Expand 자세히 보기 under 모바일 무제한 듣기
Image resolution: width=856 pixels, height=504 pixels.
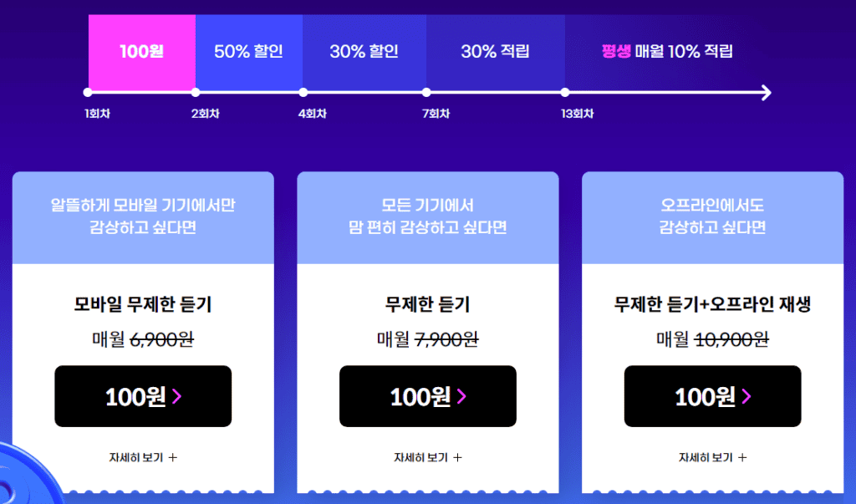click(x=143, y=457)
